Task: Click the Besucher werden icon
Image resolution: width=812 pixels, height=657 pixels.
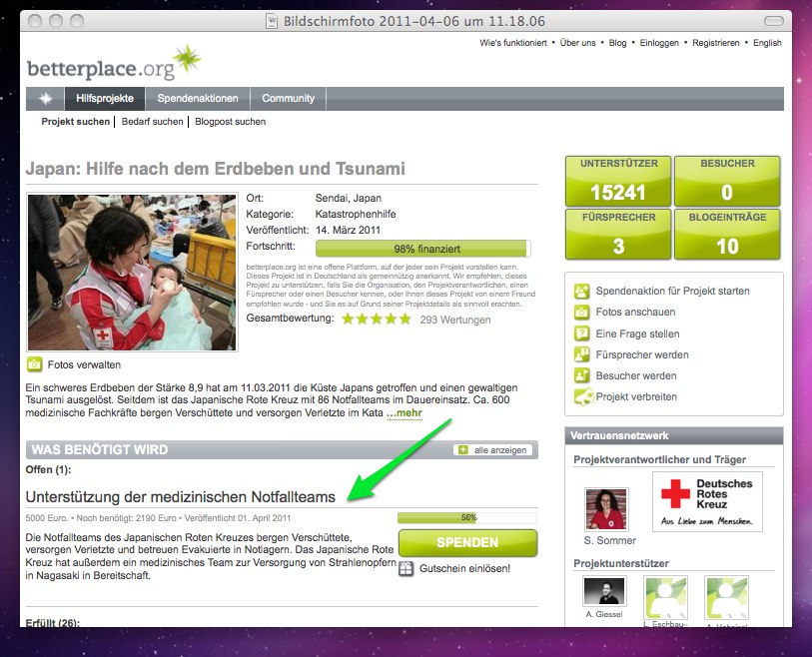Action: (579, 374)
